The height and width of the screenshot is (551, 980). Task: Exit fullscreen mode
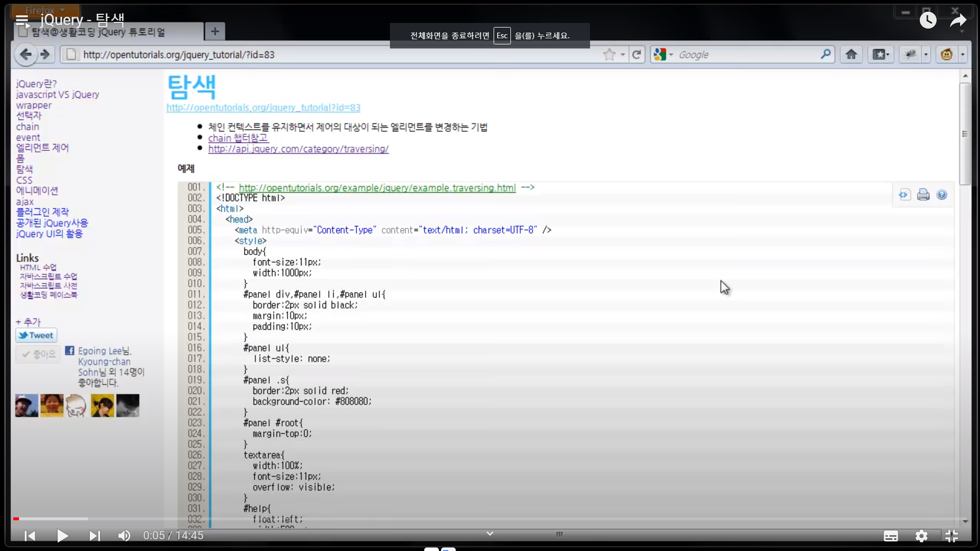[951, 536]
